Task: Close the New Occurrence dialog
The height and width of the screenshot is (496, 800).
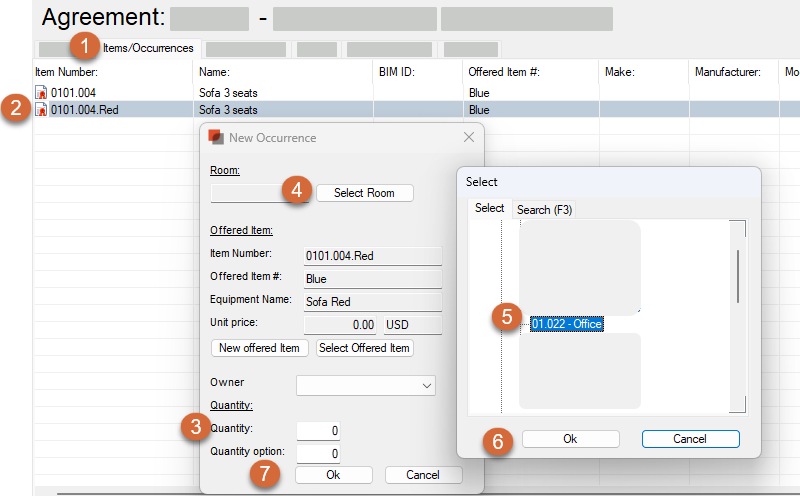Action: 469,137
